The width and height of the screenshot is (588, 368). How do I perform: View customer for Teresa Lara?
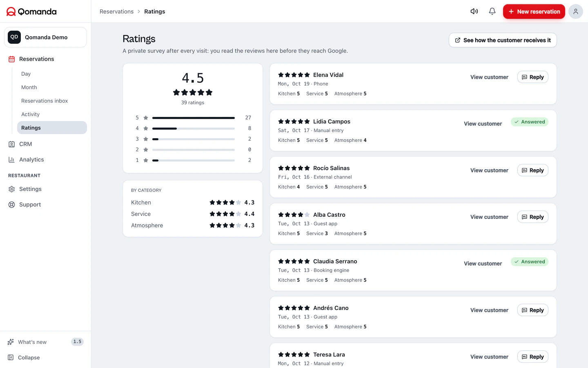(x=489, y=357)
